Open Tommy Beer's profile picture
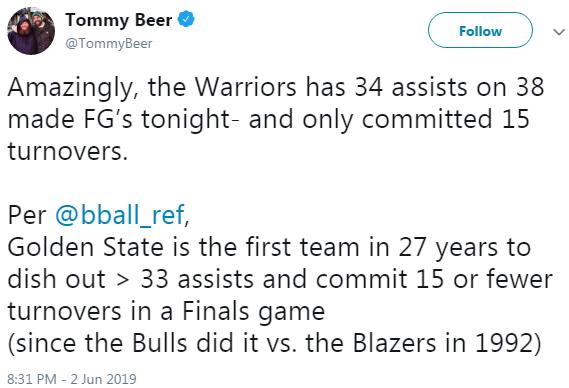The width and height of the screenshot is (569, 388). point(31,31)
